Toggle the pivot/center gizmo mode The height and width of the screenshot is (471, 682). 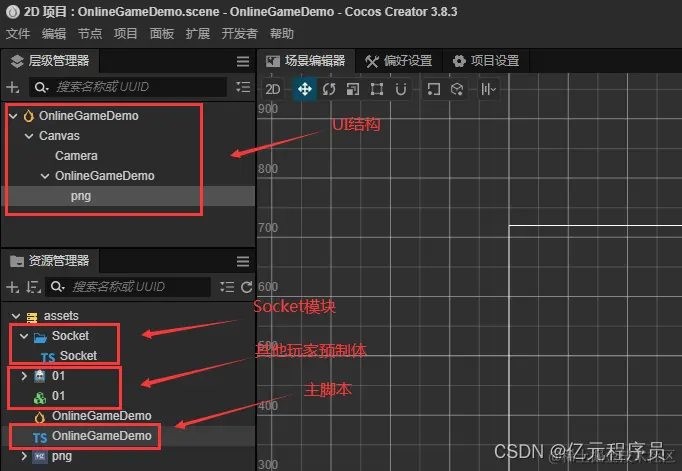pos(434,89)
